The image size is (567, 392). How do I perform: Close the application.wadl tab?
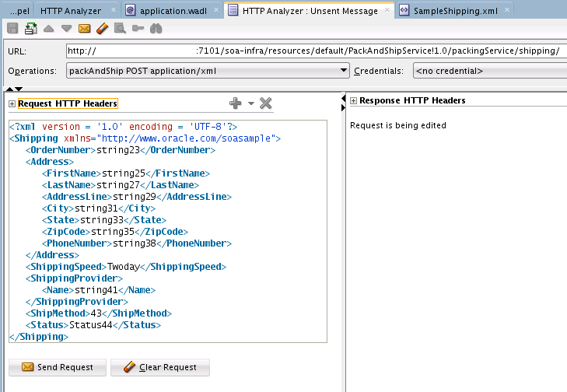click(x=216, y=10)
